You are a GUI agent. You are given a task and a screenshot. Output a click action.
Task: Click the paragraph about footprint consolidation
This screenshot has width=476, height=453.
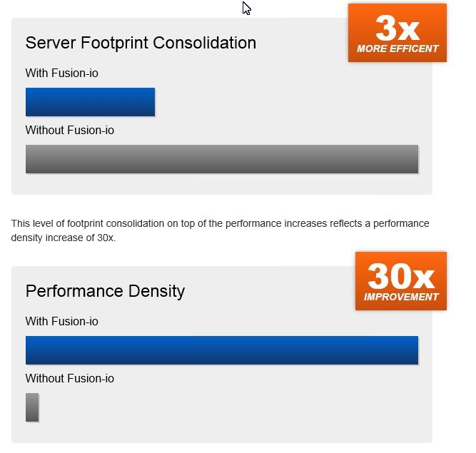pyautogui.click(x=220, y=230)
